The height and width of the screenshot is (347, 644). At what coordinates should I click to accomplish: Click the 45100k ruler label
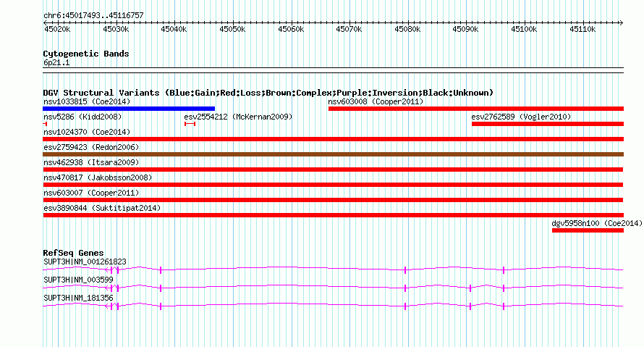coord(524,29)
